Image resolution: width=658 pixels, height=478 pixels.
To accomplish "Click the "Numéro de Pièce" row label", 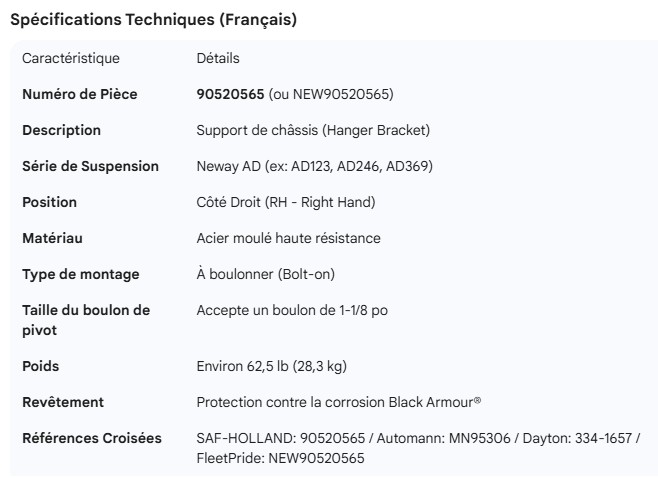I will pyautogui.click(x=80, y=94).
